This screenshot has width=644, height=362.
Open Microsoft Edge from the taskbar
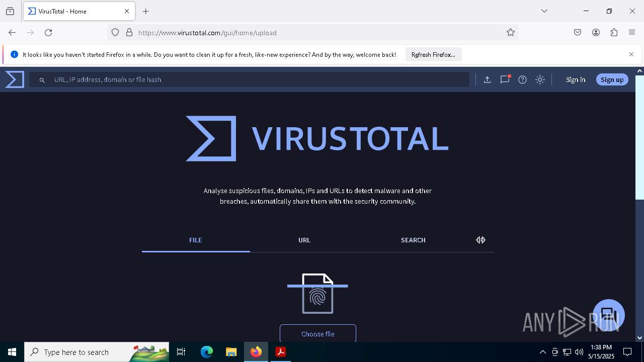click(x=207, y=352)
